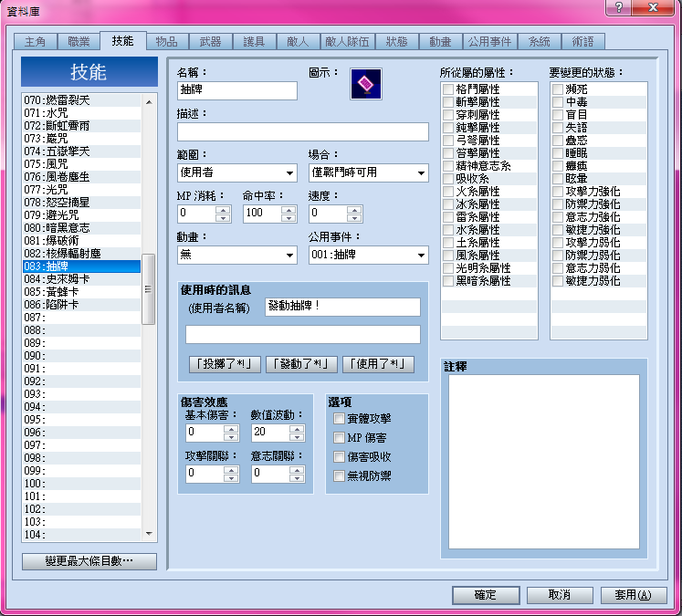Open 動畫 dropdown showing 無

click(x=237, y=255)
